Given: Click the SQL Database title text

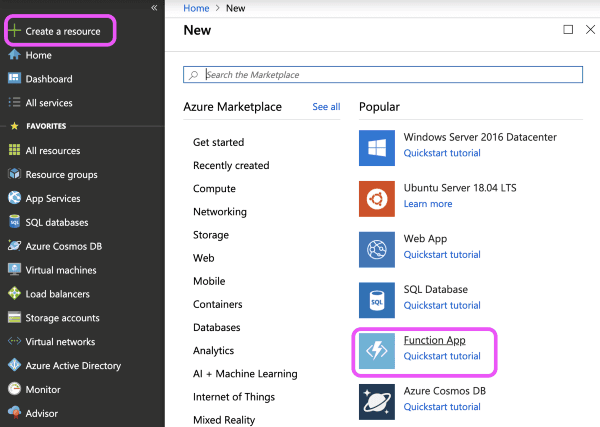Looking at the screenshot, I should click(436, 289).
